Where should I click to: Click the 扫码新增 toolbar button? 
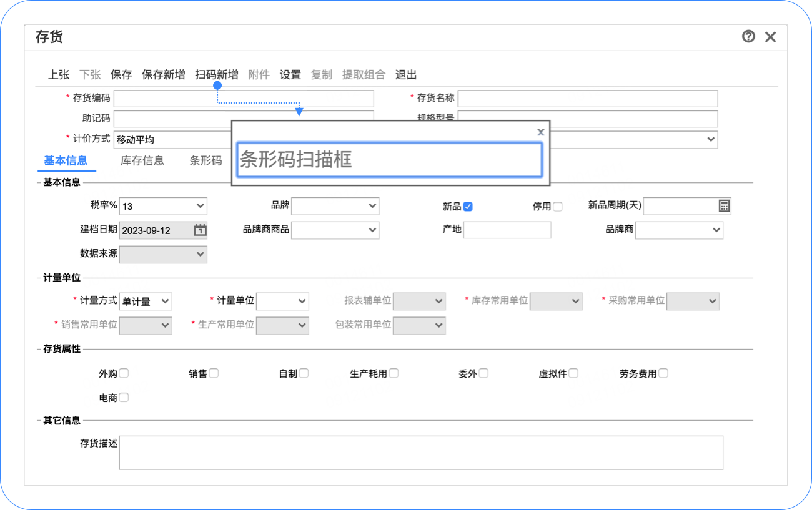(216, 75)
